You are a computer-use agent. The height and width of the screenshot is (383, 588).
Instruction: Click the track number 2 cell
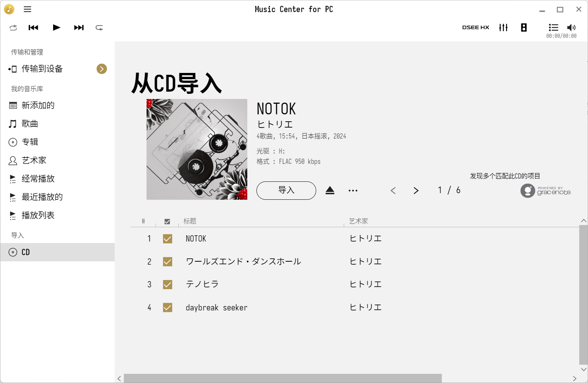coord(149,262)
